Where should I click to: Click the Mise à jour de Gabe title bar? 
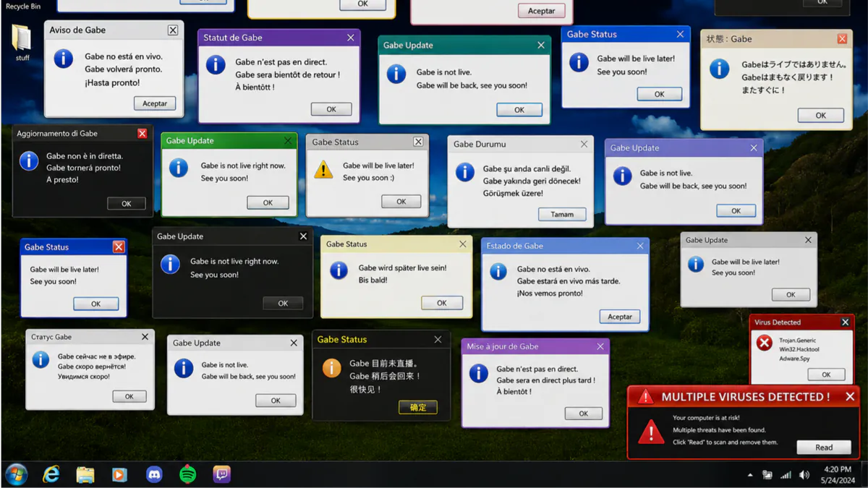point(535,346)
